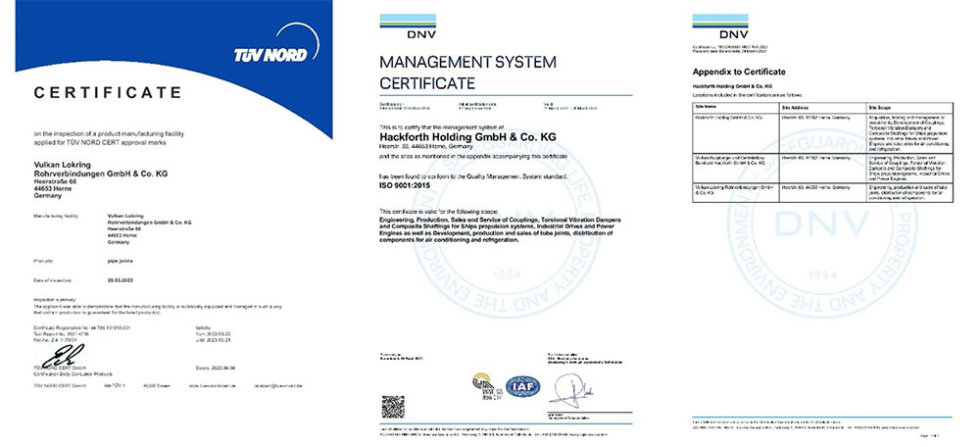Click the Hackforth Holding site name cell in table

point(736,132)
